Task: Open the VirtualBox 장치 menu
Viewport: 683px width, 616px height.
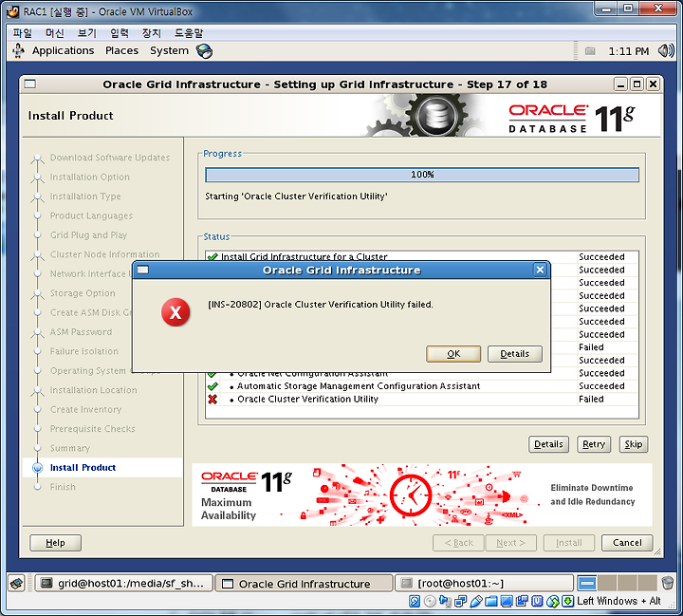Action: 151,33
